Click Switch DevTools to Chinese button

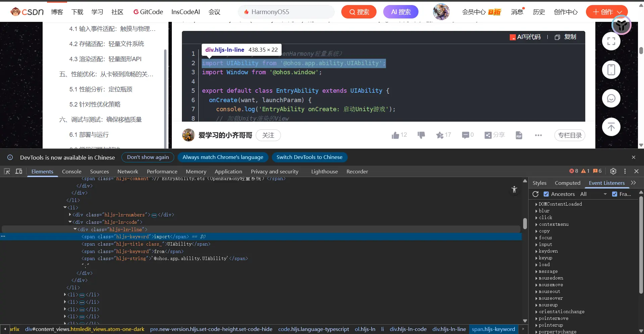coord(309,157)
